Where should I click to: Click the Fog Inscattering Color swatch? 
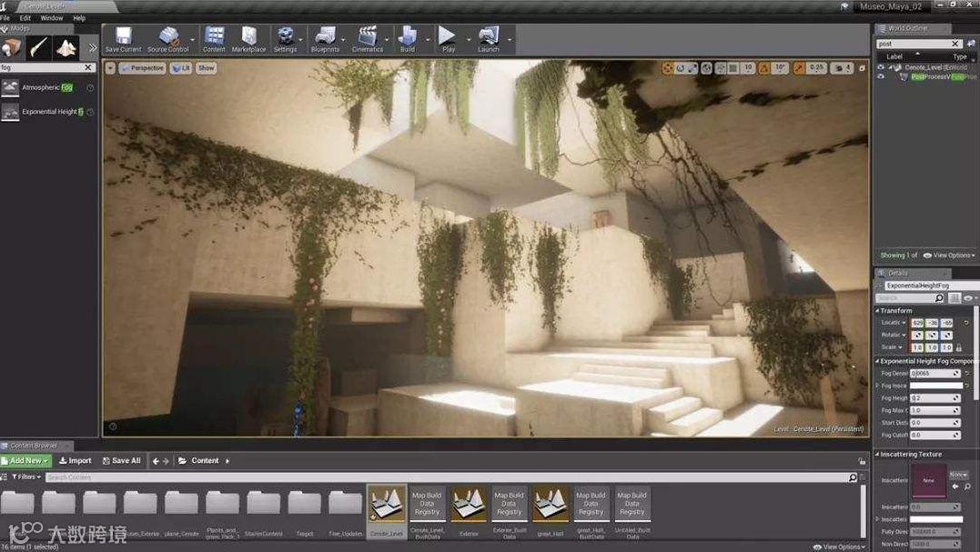click(x=936, y=386)
